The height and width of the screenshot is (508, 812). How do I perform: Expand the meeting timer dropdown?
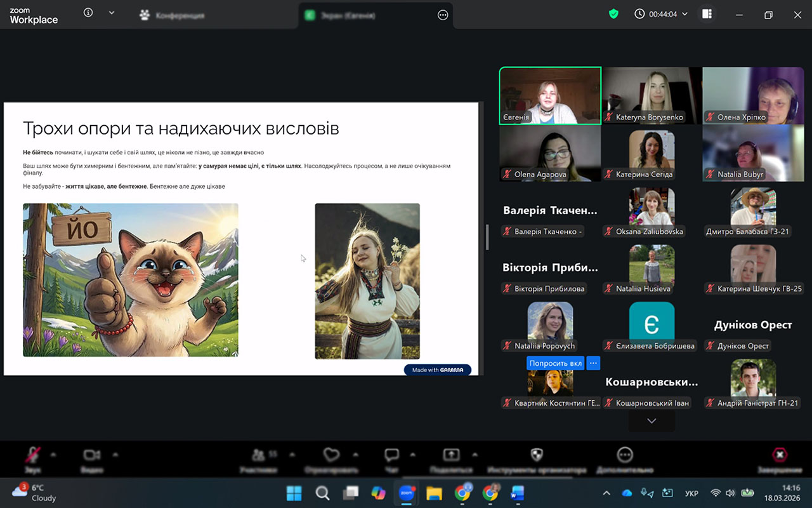tap(684, 14)
